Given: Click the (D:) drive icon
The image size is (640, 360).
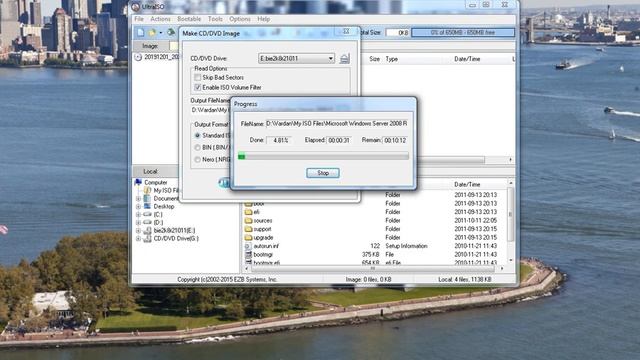Looking at the screenshot, I should 147,222.
